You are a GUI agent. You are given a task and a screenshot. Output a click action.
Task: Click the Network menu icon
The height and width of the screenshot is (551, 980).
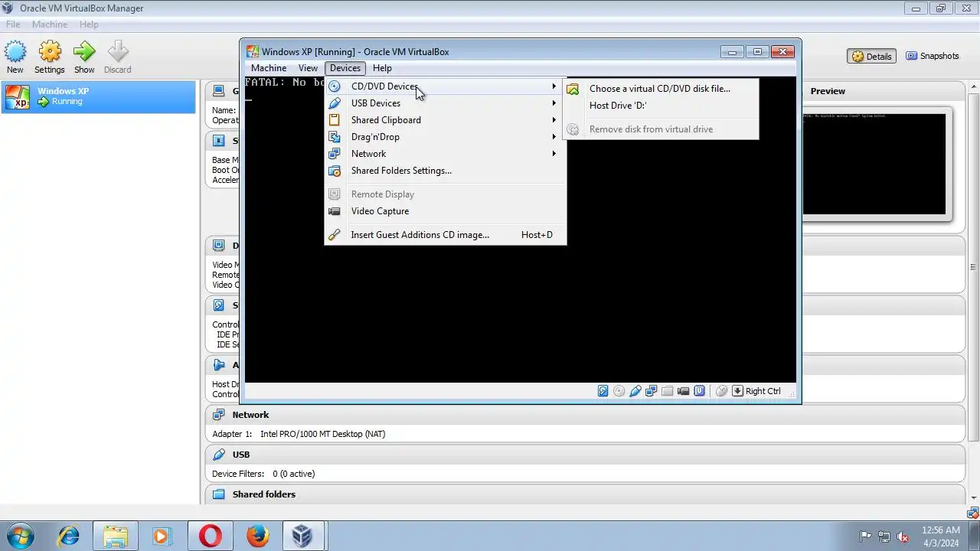pyautogui.click(x=335, y=154)
